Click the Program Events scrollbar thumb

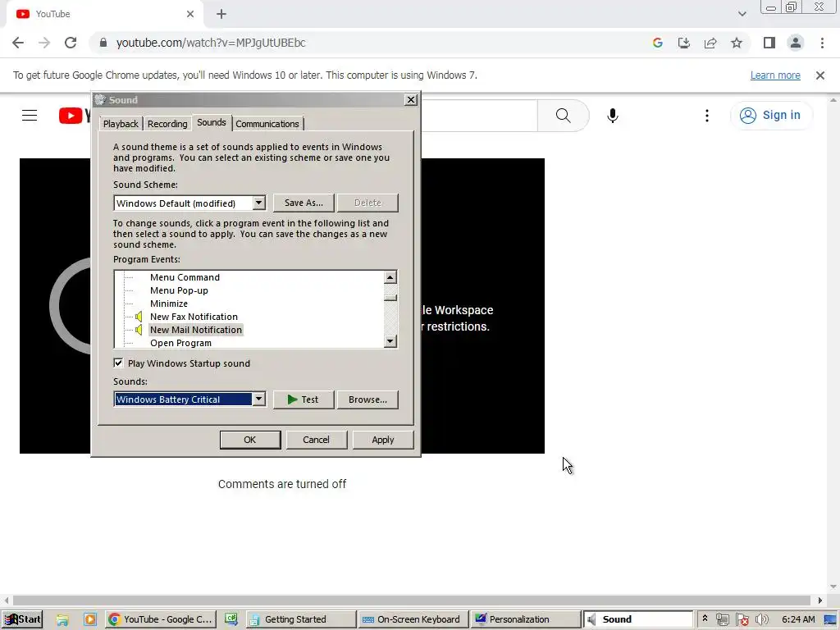click(390, 297)
